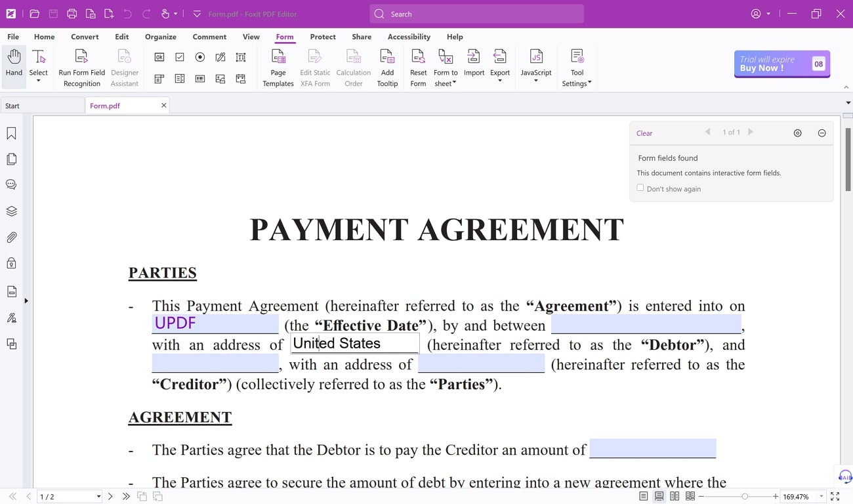This screenshot has width=853, height=504.
Task: Select the Radio Button field tool
Action: pyautogui.click(x=199, y=57)
